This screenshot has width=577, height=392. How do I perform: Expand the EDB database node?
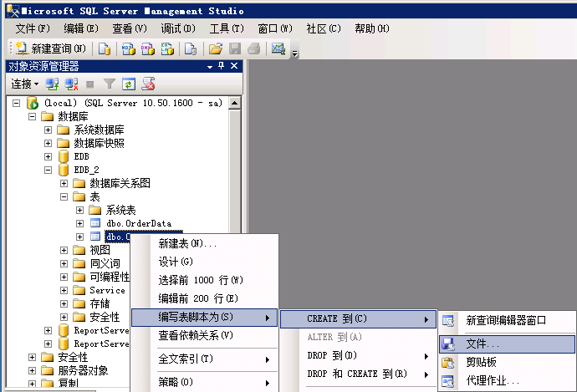coord(48,156)
